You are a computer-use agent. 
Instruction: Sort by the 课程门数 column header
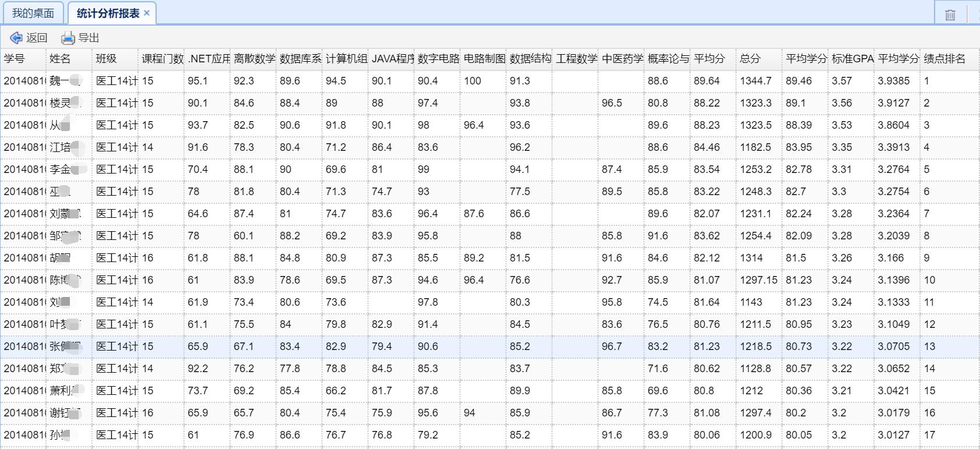[x=162, y=59]
